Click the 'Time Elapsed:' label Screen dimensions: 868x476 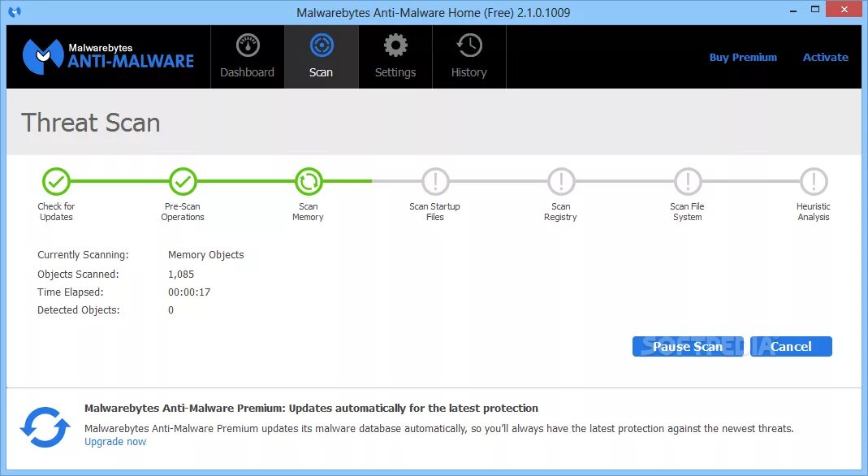71,292
